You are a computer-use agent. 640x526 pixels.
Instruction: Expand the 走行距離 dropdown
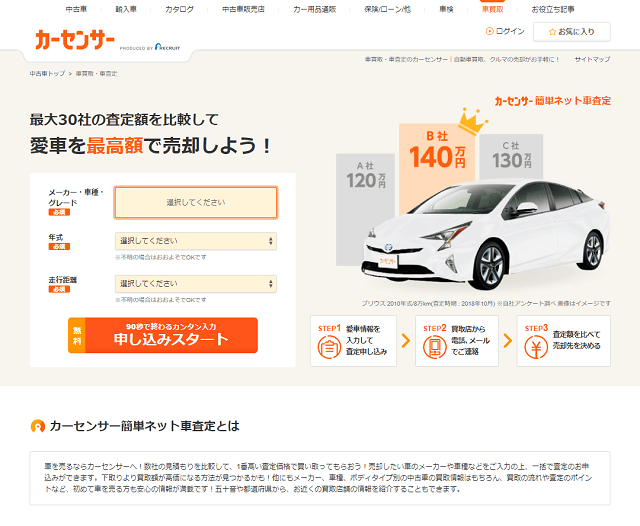196,284
